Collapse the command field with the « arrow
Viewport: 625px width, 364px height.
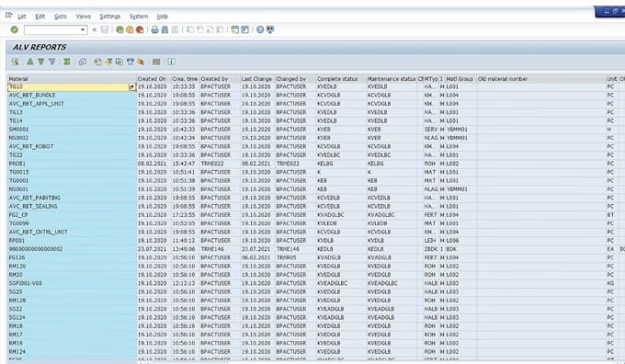pos(94,29)
